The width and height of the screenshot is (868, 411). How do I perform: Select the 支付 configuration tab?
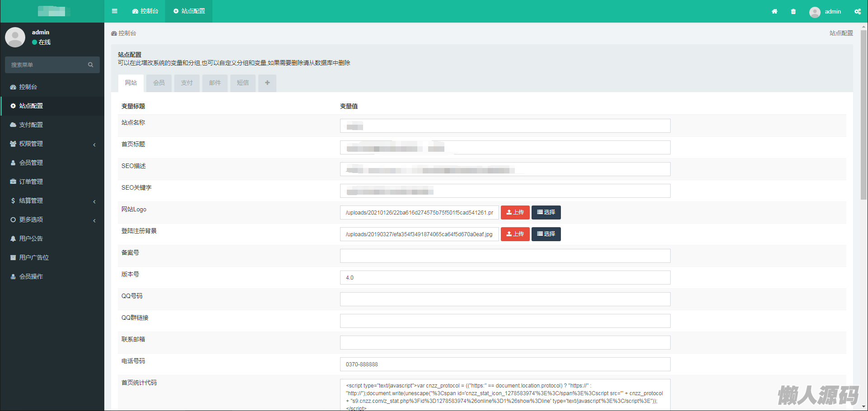(187, 83)
